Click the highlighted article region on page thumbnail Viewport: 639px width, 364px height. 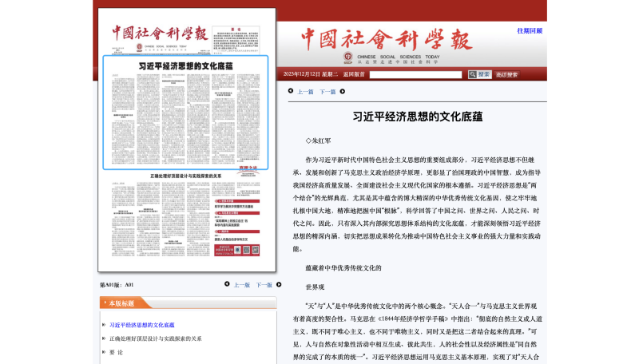point(186,113)
